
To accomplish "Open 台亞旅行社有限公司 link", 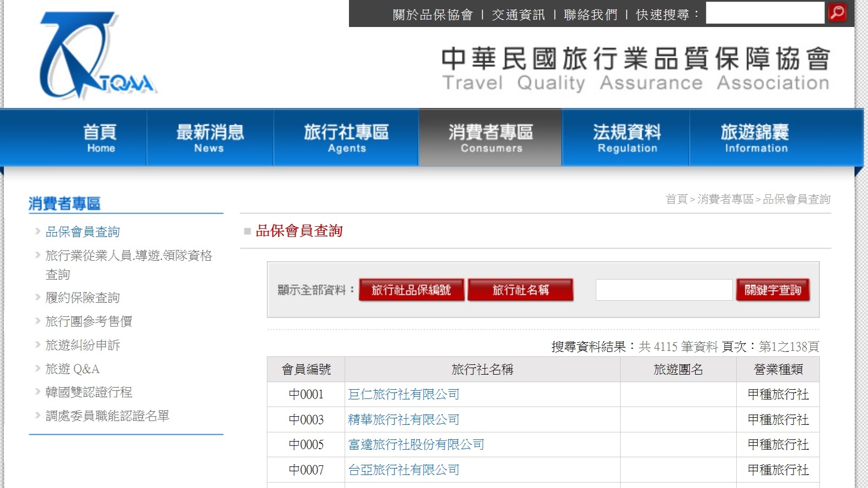I will point(403,470).
